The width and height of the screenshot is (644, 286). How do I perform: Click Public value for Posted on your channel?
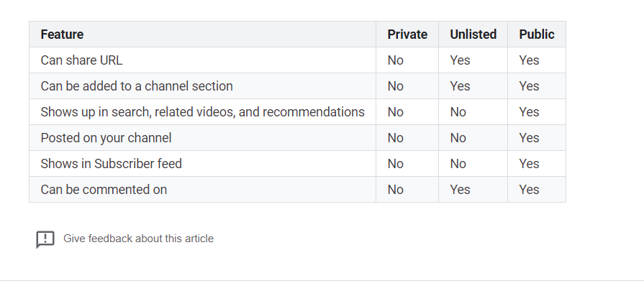pos(529,138)
